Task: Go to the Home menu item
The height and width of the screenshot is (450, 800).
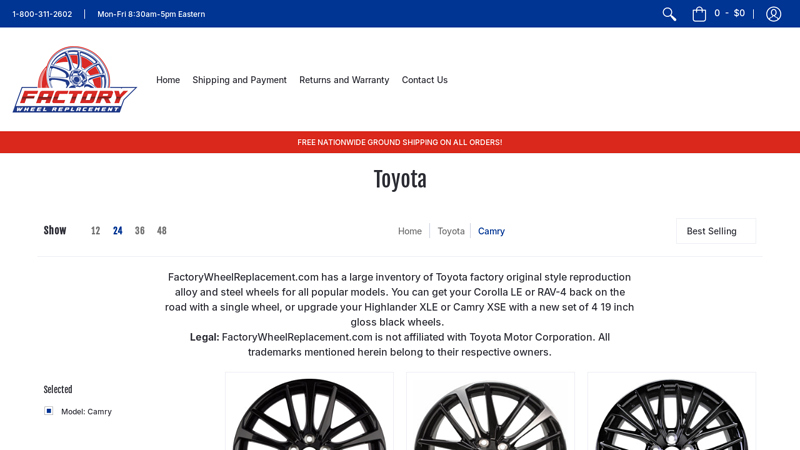Action: 168,80
